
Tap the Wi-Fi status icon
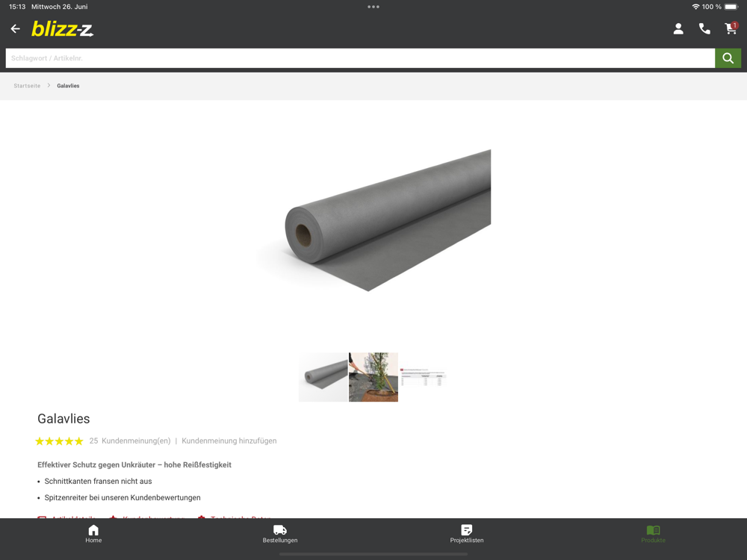click(695, 7)
